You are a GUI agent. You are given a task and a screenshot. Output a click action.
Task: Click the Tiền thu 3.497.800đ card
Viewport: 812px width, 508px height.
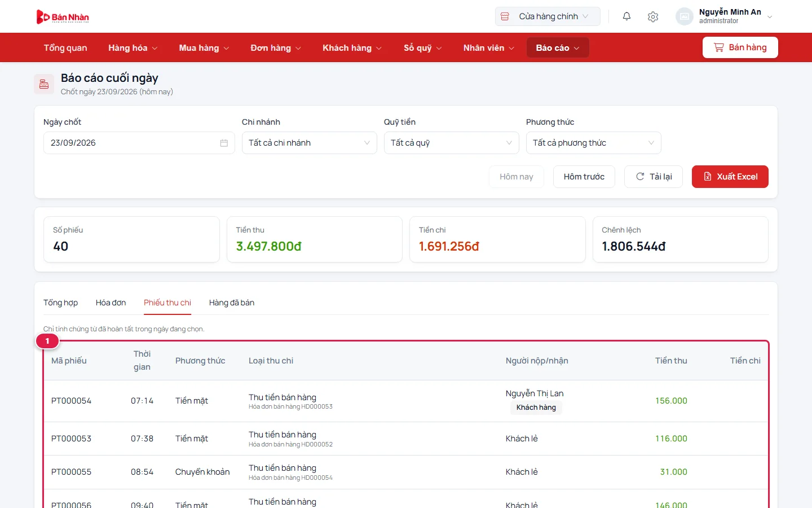point(315,239)
